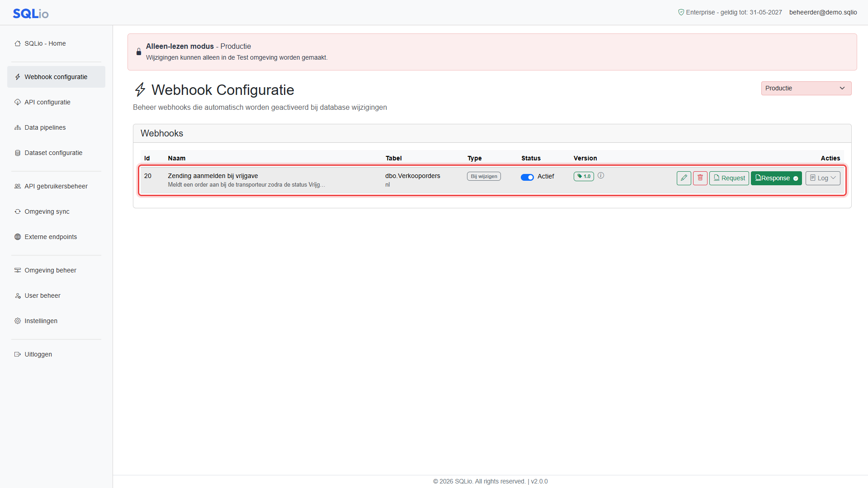Click the Bij wijzigen type badge

(484, 177)
